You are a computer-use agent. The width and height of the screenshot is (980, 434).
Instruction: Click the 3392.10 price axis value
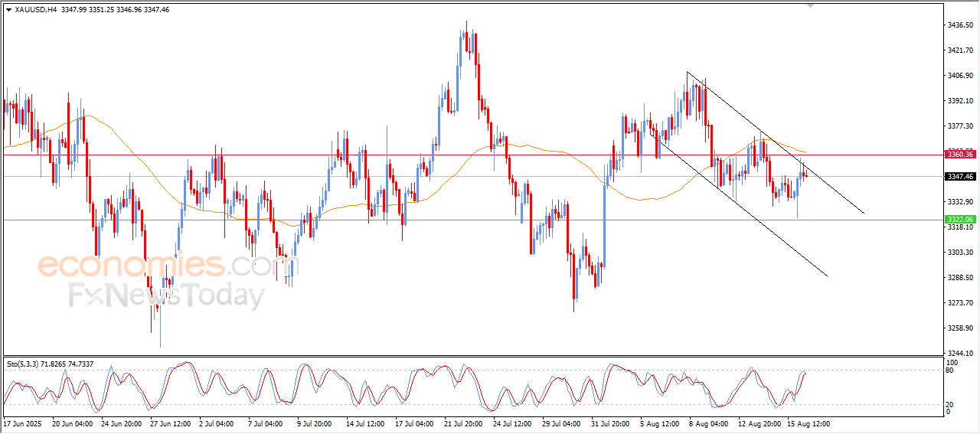tap(960, 101)
